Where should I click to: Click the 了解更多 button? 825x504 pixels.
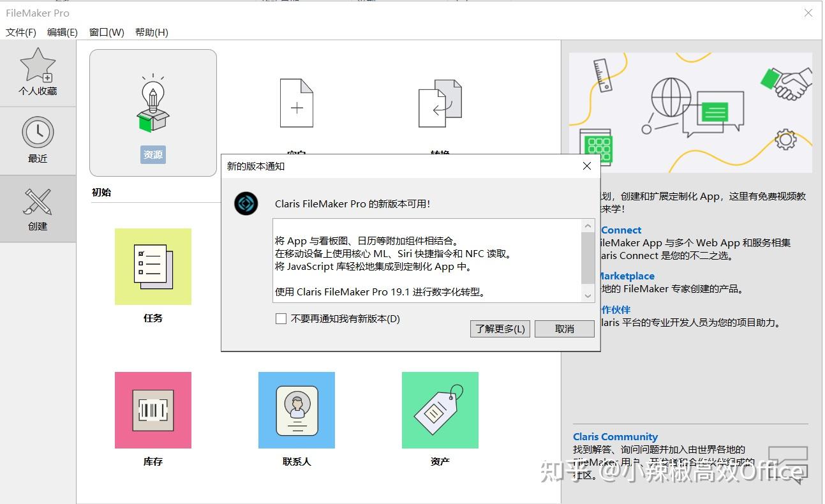click(x=500, y=329)
